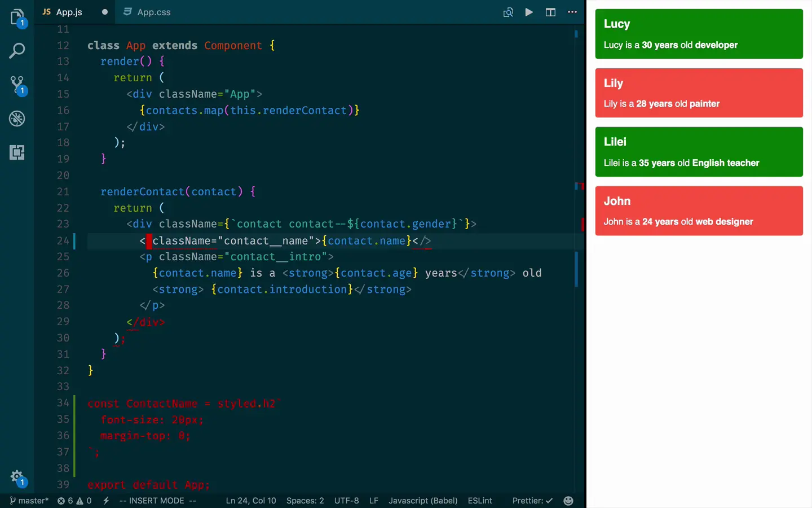Open the Source Control branch icon
Image resolution: width=812 pixels, height=508 pixels.
[x=17, y=85]
